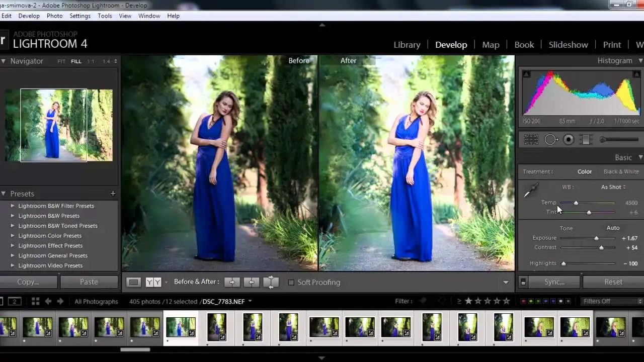The height and width of the screenshot is (362, 644).
Task: Click the Y|Y before/after view button
Action: point(153,282)
